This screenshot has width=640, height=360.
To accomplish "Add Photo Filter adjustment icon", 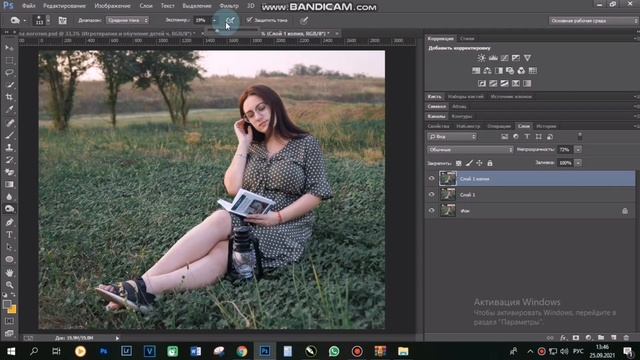I will [510, 71].
